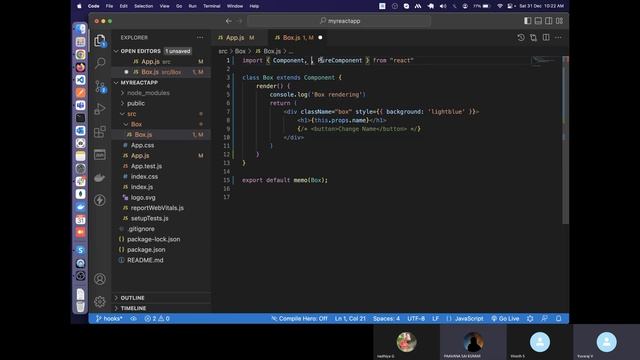Viewport: 640px width, 360px height.
Task: Open the Search view in activity bar
Action: [x=100, y=63]
